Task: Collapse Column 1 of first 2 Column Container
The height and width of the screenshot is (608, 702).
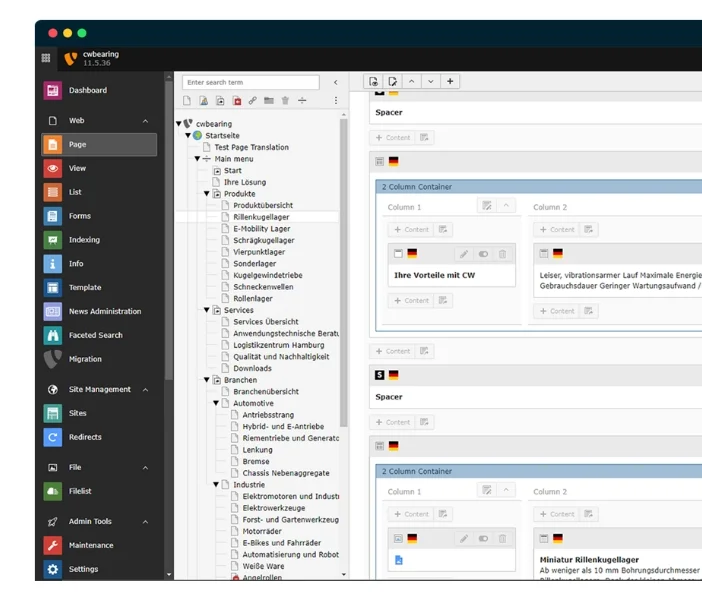Action: (506, 206)
